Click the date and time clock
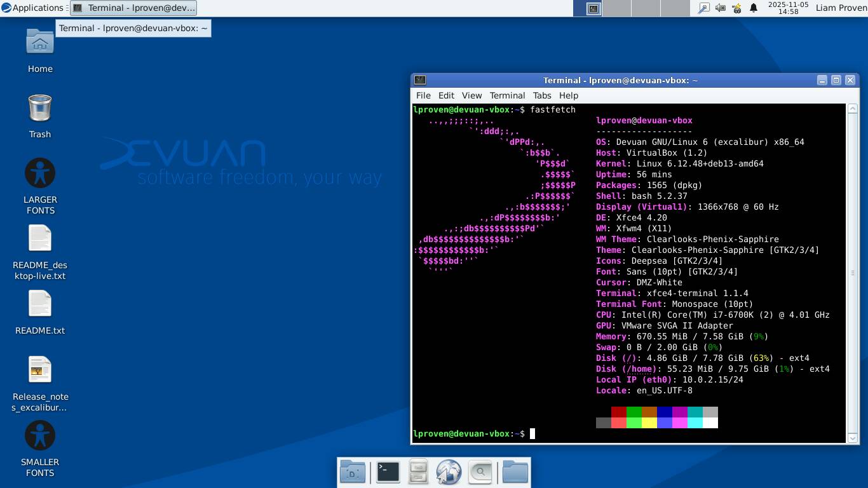This screenshot has width=868, height=488. (783, 8)
